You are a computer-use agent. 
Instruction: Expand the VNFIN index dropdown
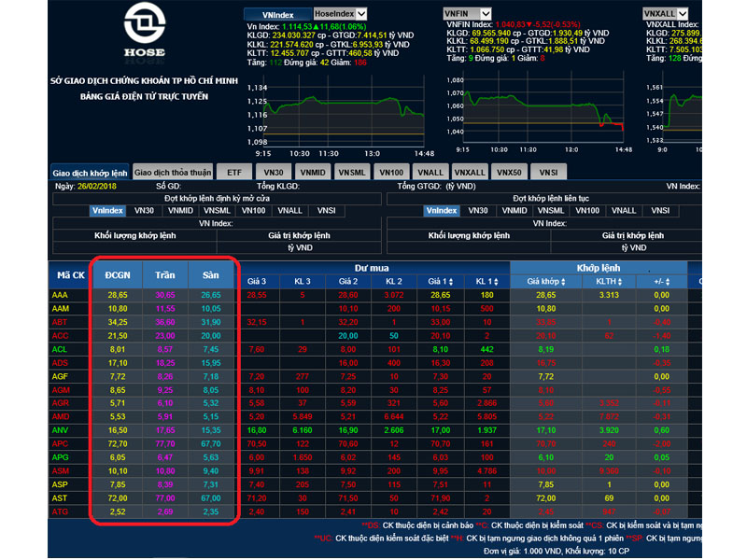tap(486, 14)
